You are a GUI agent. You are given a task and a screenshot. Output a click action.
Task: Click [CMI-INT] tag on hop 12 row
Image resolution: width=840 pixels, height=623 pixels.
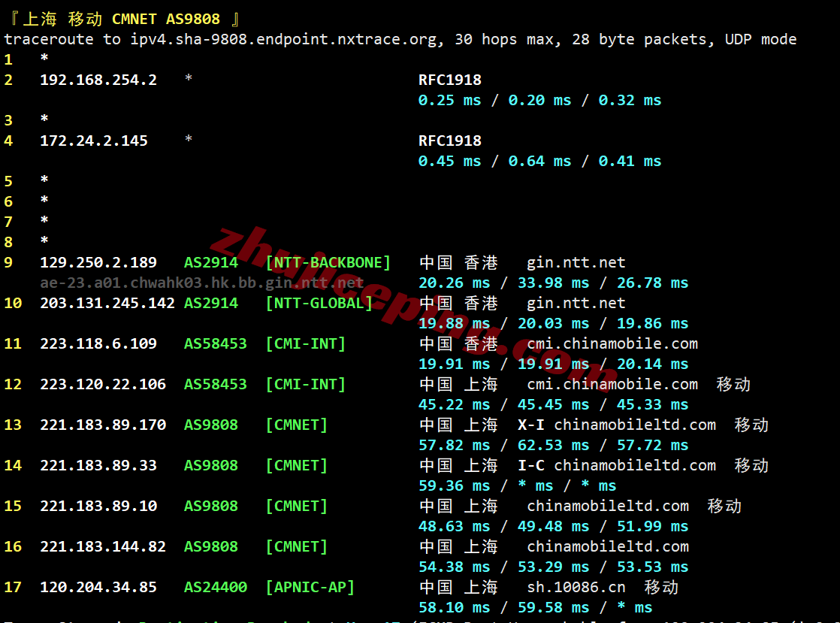tap(305, 384)
